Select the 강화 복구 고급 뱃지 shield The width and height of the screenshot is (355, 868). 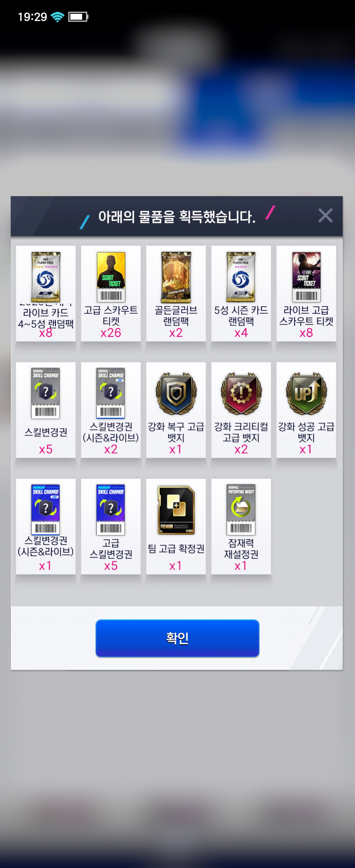[176, 393]
